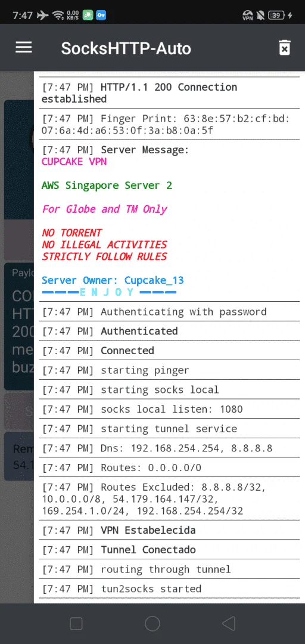Select the 'Routes: 0.0.0.0/0' log entry
Image resolution: width=305 pixels, height=644 pixels.
tap(170, 468)
